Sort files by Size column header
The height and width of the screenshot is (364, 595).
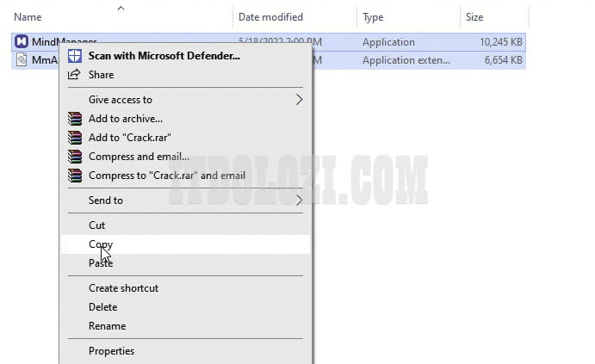click(x=475, y=17)
